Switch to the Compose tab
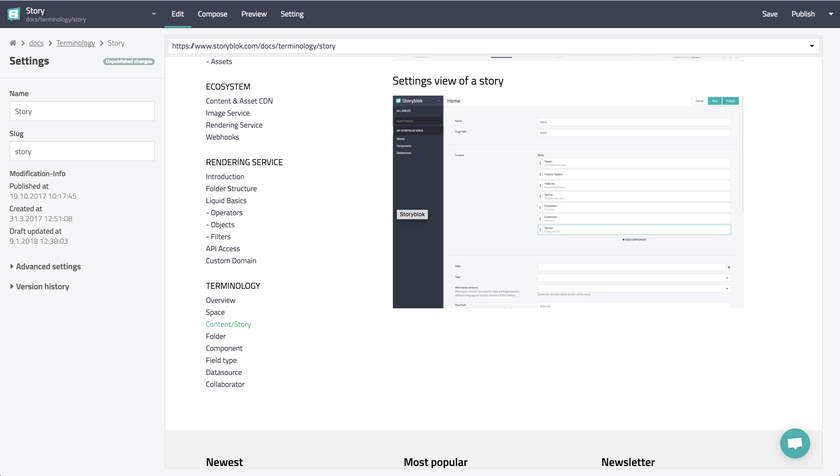 (212, 14)
